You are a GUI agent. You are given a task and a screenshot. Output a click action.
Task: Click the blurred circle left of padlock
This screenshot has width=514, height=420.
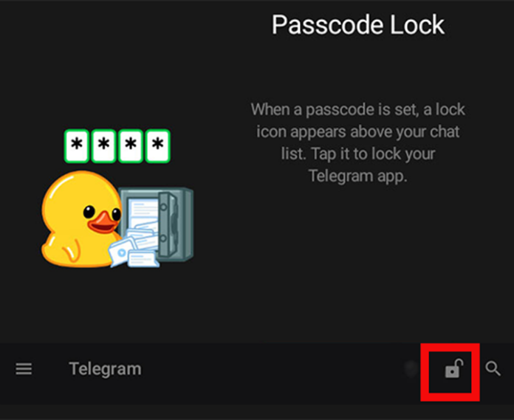click(x=411, y=369)
